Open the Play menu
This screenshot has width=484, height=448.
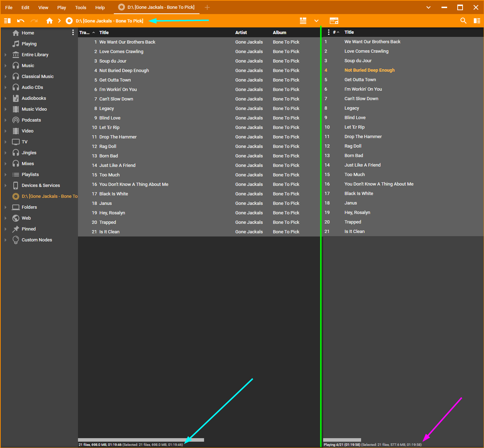[x=61, y=7]
